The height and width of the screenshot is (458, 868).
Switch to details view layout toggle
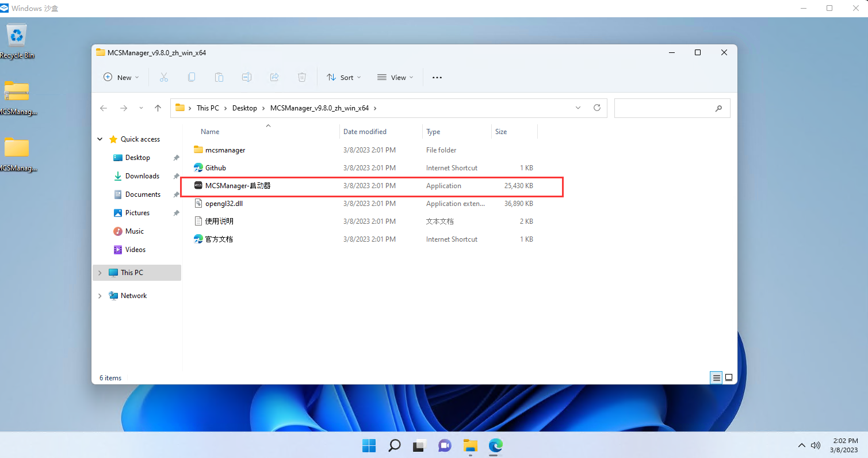[x=716, y=377]
